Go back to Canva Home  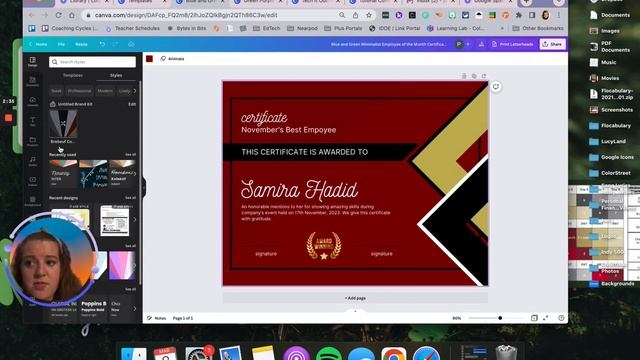coord(39,44)
